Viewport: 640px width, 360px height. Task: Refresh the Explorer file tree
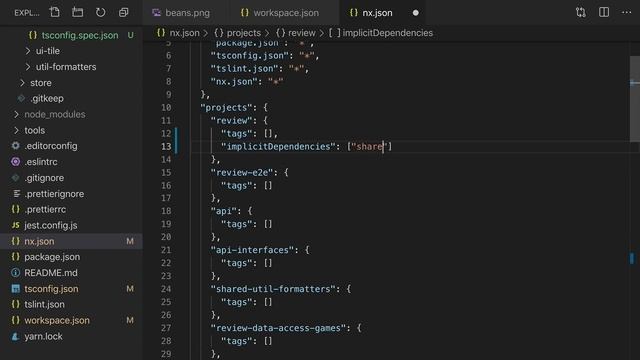[x=100, y=13]
